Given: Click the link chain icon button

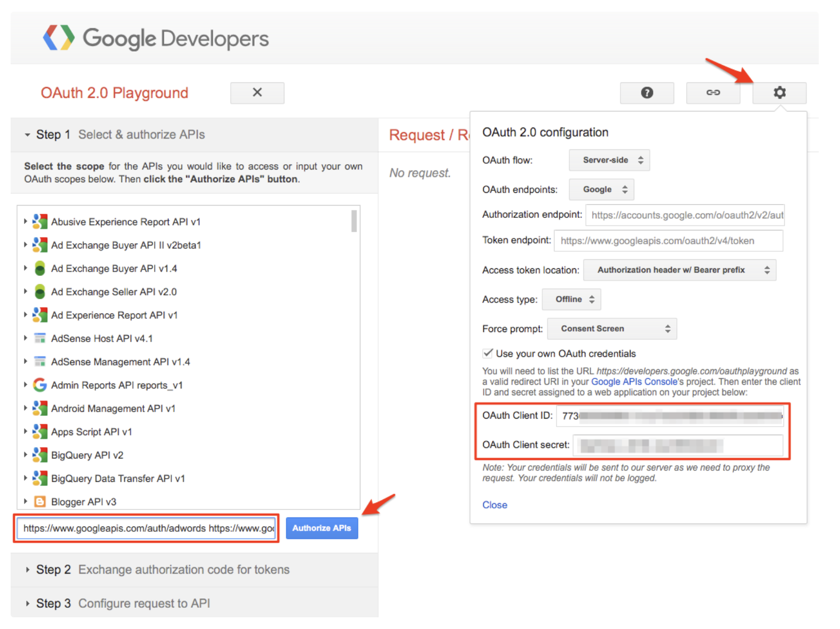Looking at the screenshot, I should click(712, 93).
